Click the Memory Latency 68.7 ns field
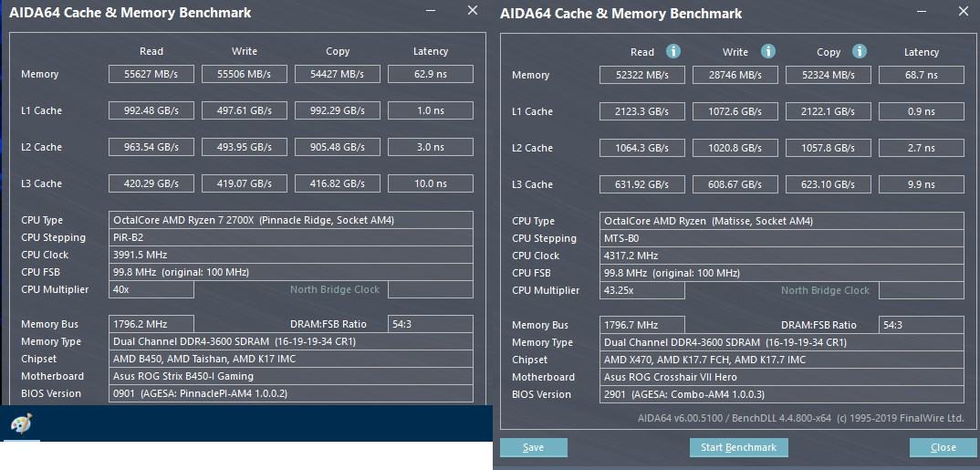Screen dimensions: 980x470 [922, 75]
